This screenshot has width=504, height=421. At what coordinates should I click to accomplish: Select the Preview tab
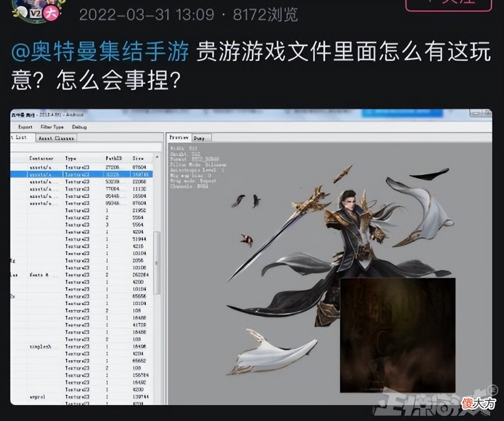179,138
